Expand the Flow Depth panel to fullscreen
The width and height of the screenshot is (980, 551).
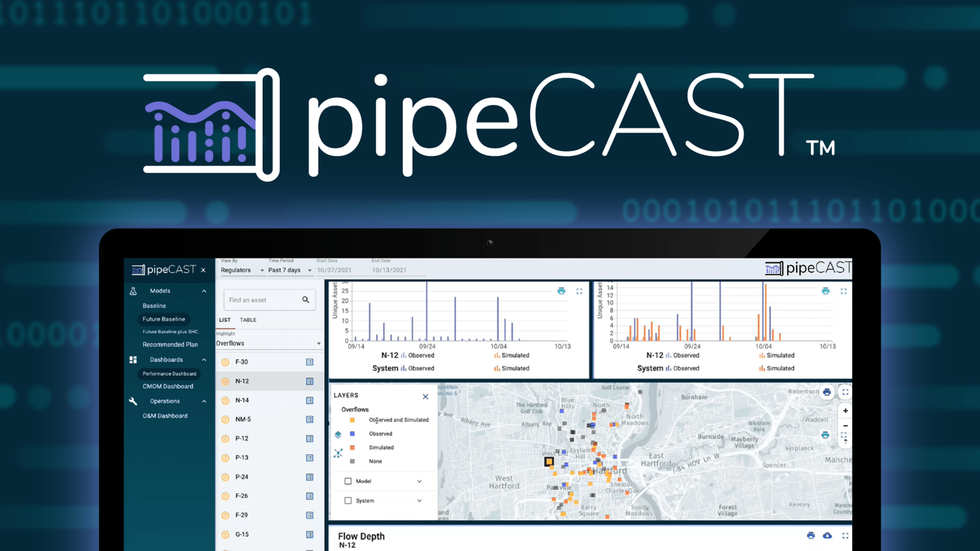click(x=845, y=536)
